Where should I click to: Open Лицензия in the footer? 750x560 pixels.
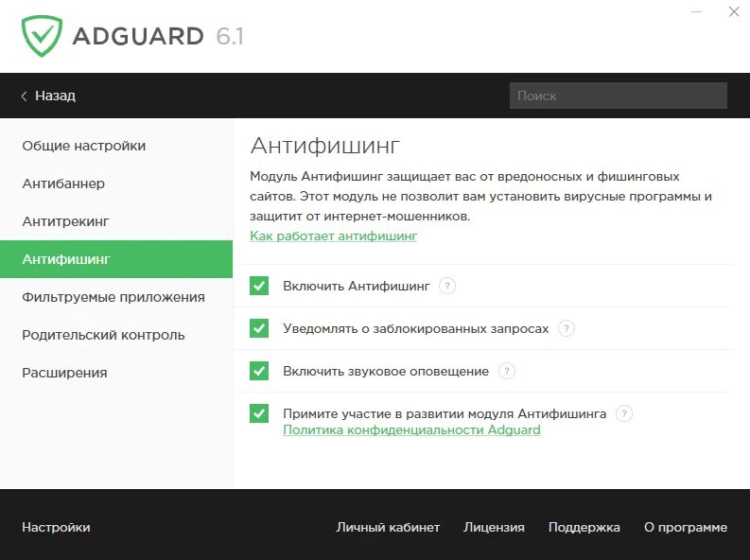494,527
